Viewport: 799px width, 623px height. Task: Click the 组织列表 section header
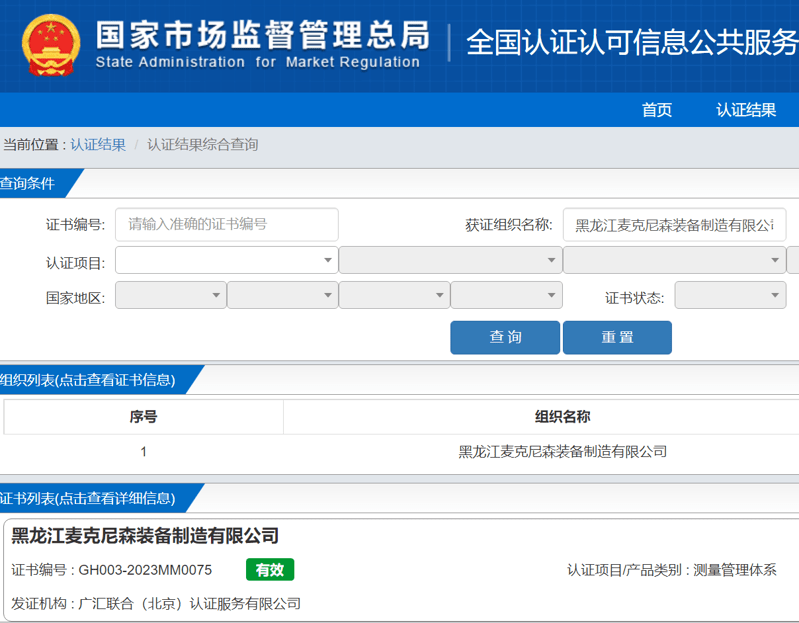tap(88, 380)
